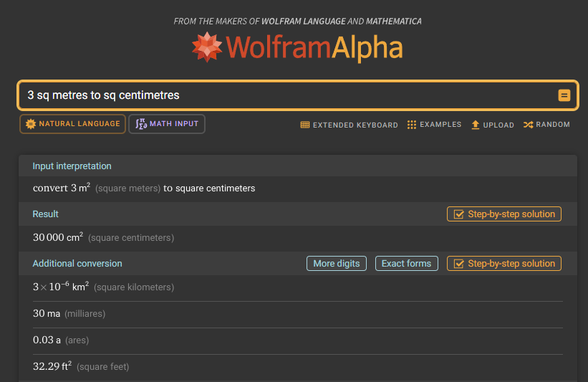Click the 0.03 a (ares) row

[298, 340]
